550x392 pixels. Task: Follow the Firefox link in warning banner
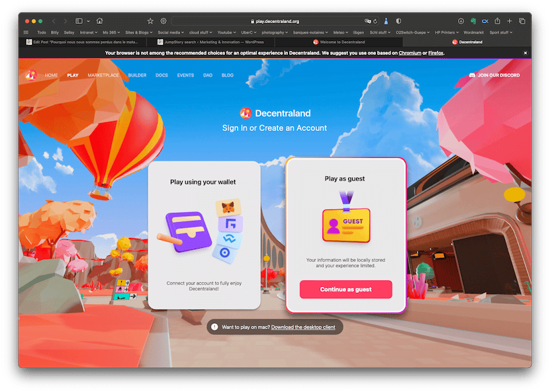click(435, 54)
